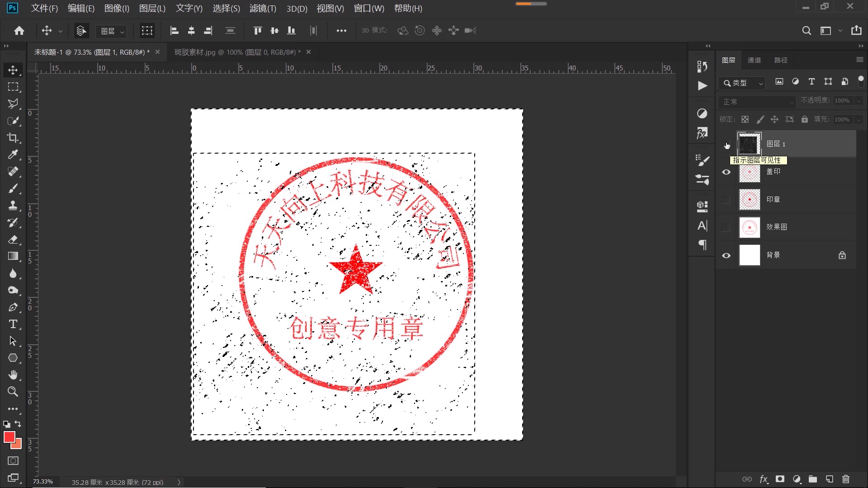The height and width of the screenshot is (488, 868).
Task: Select the Clone Stamp tool
Action: click(x=13, y=206)
